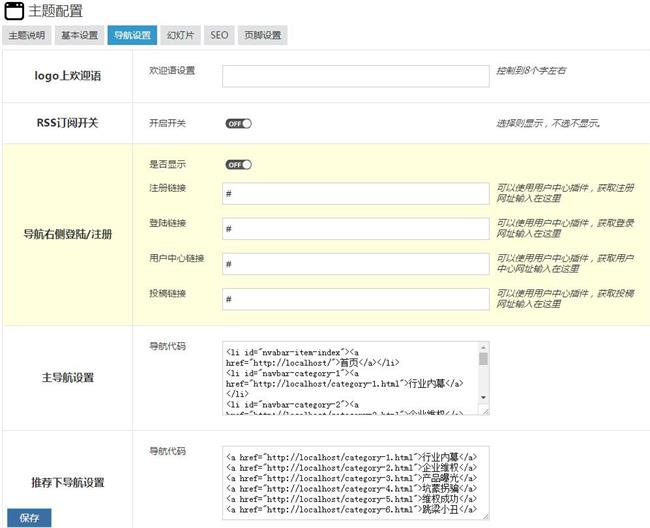This screenshot has height=528, width=650.
Task: Toggle the RSS订阅 开启开关 switch
Action: pyautogui.click(x=238, y=124)
